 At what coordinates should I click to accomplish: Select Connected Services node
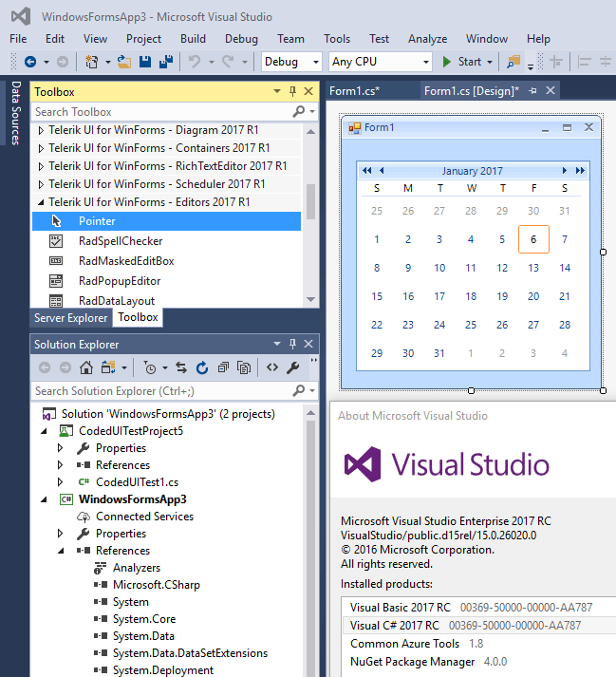click(144, 517)
